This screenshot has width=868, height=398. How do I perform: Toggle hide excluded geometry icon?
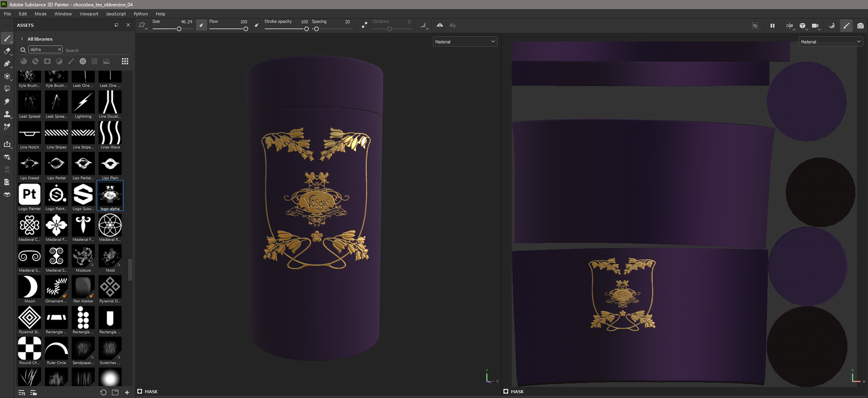pos(755,26)
